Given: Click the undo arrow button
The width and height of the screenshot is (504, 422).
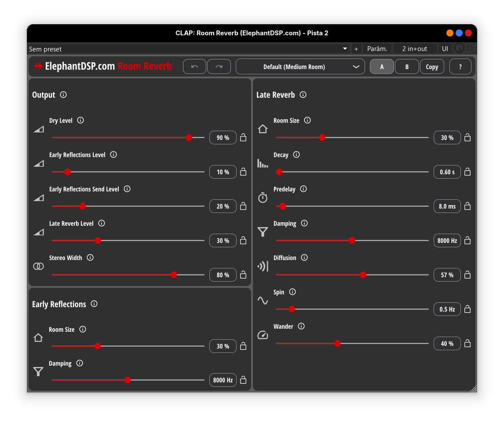Looking at the screenshot, I should pos(195,67).
